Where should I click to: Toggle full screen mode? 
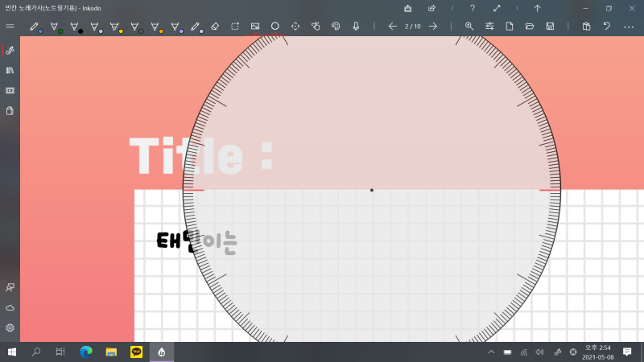(x=497, y=8)
